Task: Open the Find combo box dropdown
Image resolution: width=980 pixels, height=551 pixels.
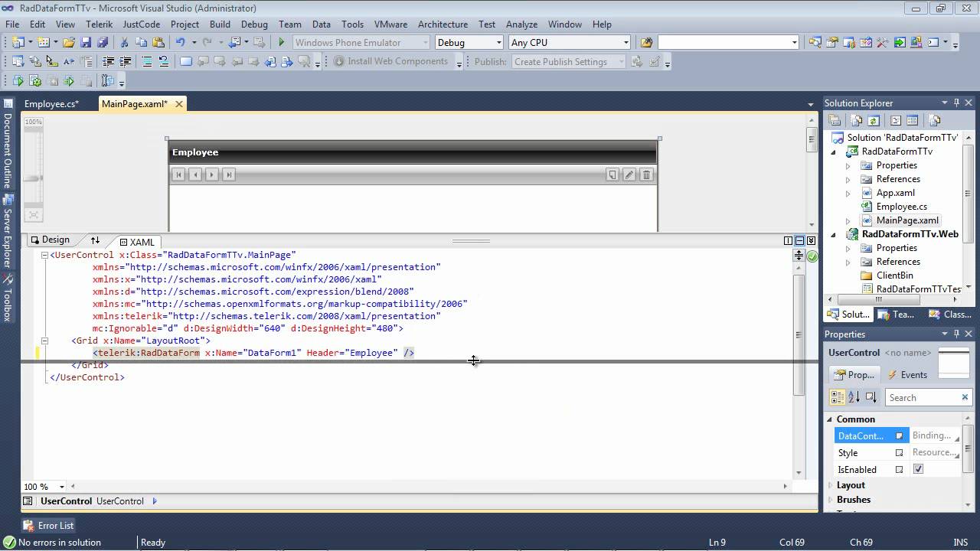Action: coord(794,43)
